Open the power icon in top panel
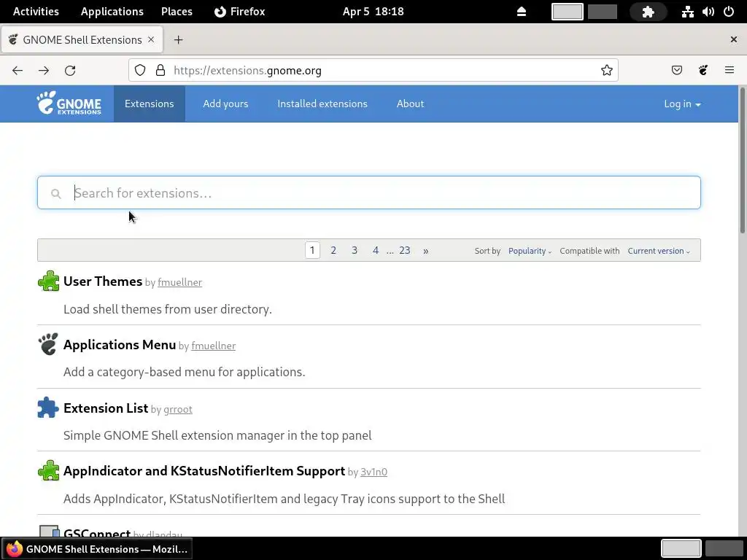 pos(729,12)
